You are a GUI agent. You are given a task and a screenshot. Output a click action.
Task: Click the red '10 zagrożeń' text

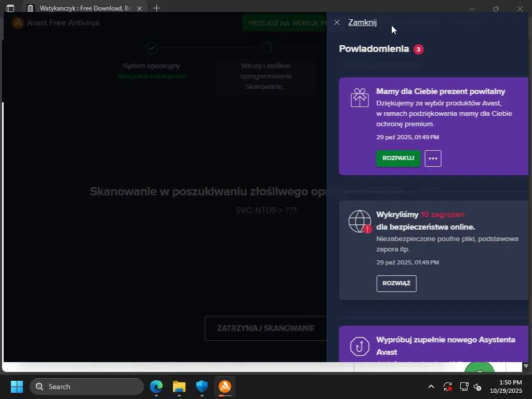[443, 215]
